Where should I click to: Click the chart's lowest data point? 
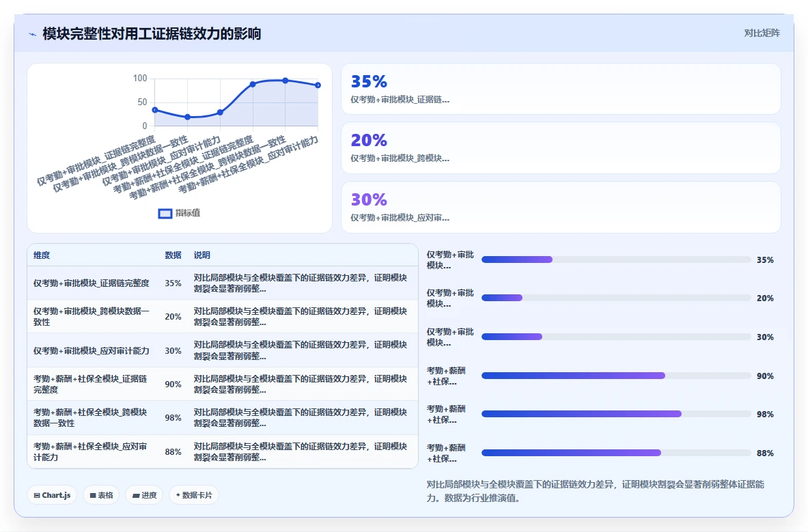(188, 117)
